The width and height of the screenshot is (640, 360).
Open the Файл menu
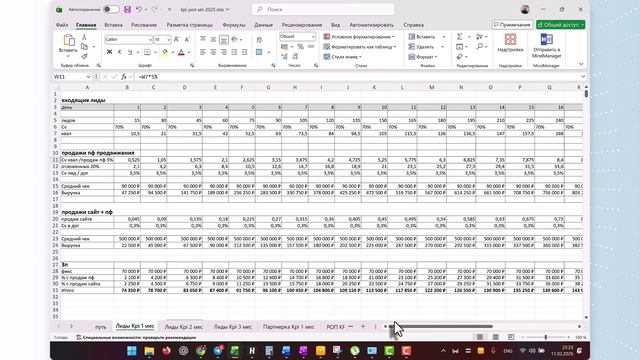click(62, 25)
